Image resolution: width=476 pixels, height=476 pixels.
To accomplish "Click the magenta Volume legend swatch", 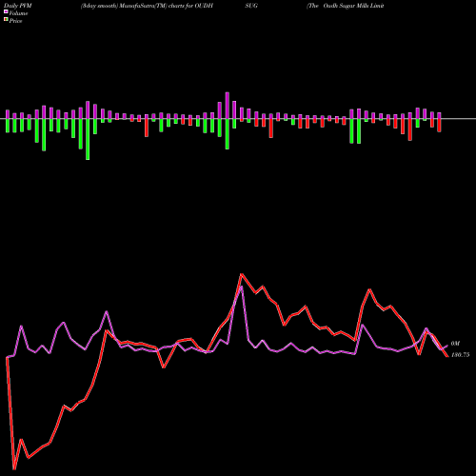I will [x=6, y=12].
